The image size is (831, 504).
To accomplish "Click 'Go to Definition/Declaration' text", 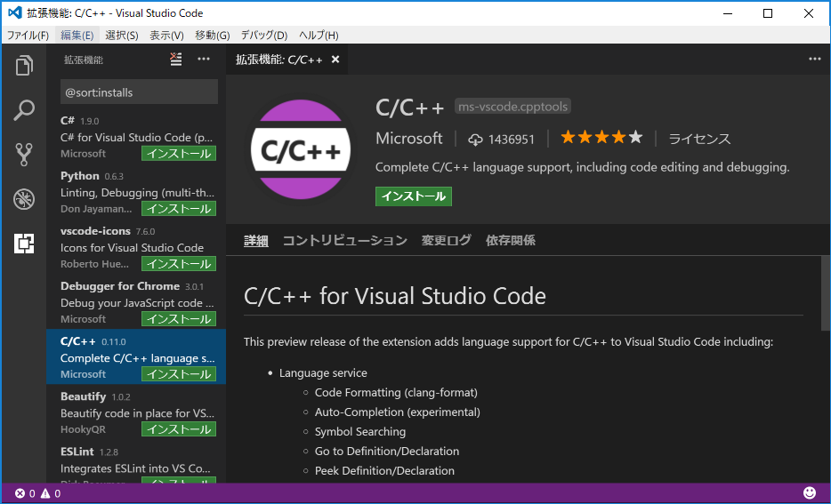I will click(x=387, y=451).
